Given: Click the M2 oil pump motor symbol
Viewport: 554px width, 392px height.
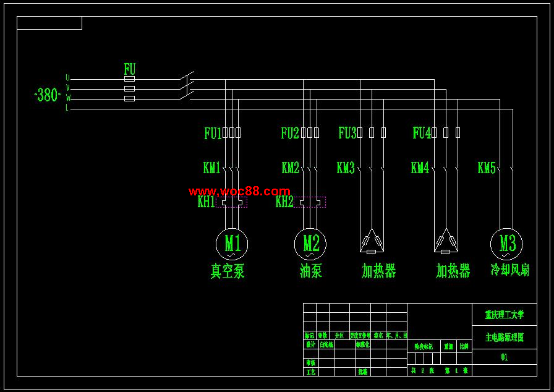Looking at the screenshot, I should [x=310, y=244].
